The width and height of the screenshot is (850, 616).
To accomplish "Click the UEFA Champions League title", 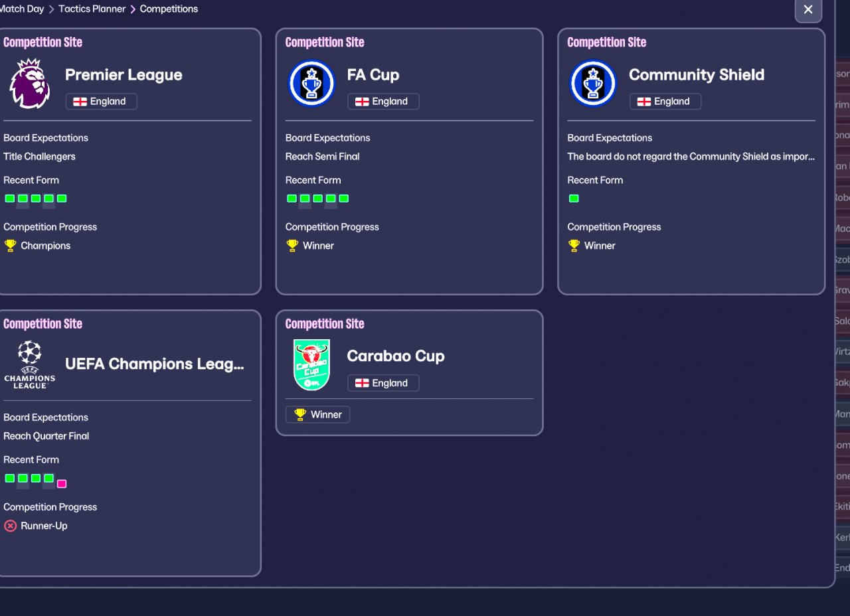I will click(155, 364).
